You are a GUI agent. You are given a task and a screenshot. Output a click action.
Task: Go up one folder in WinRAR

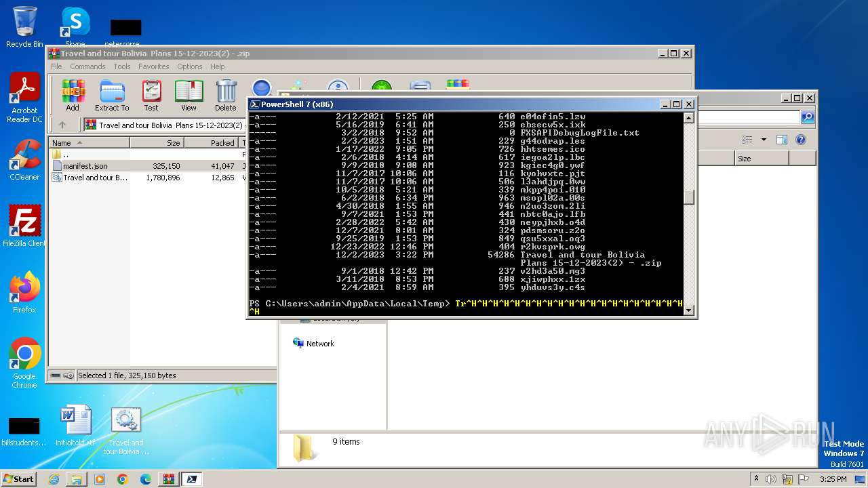point(62,125)
